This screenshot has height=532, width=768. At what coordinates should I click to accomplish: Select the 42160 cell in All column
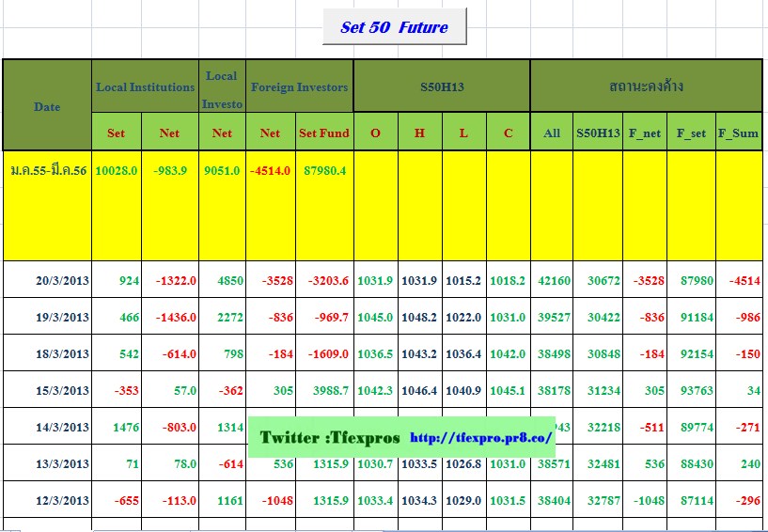point(552,280)
